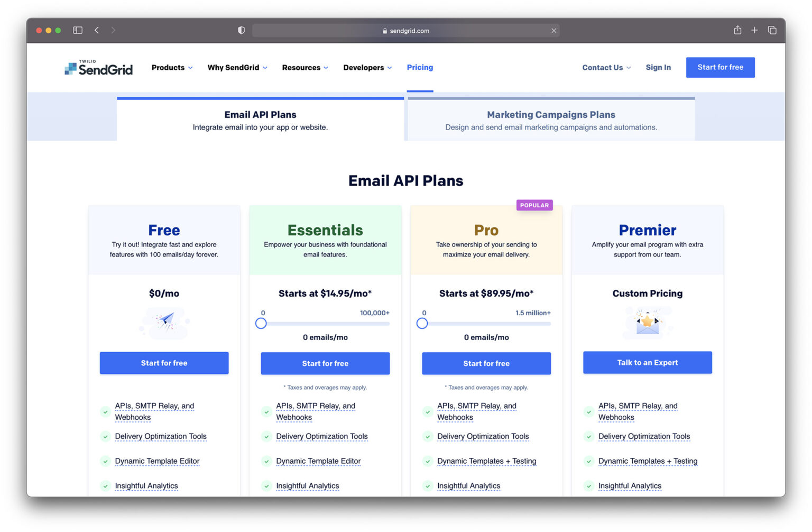Open a new browser tab with plus icon
Screen dimensions: 812x532
coord(754,30)
